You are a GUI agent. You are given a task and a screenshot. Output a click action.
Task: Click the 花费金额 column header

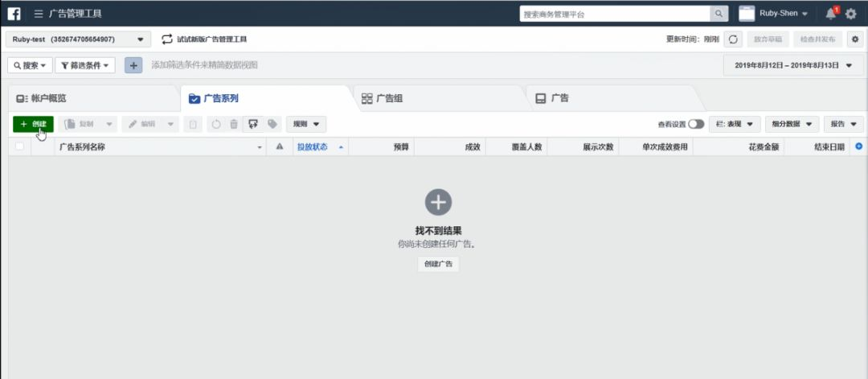739,146
